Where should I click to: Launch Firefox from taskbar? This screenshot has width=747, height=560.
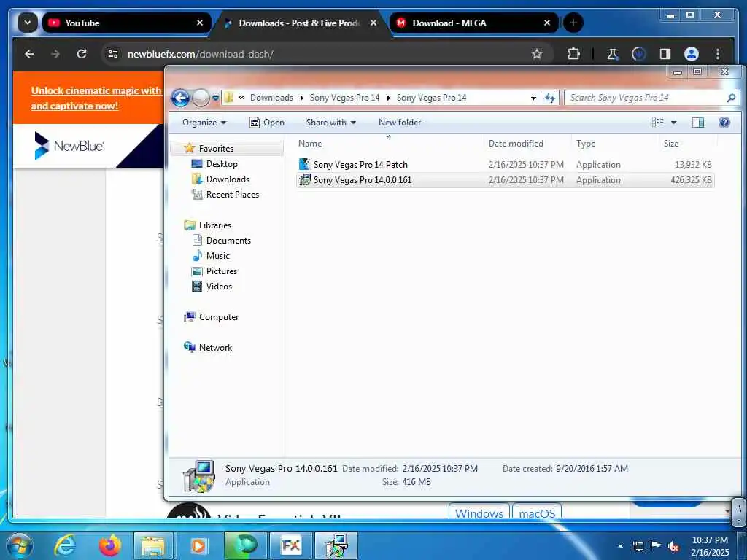(109, 545)
